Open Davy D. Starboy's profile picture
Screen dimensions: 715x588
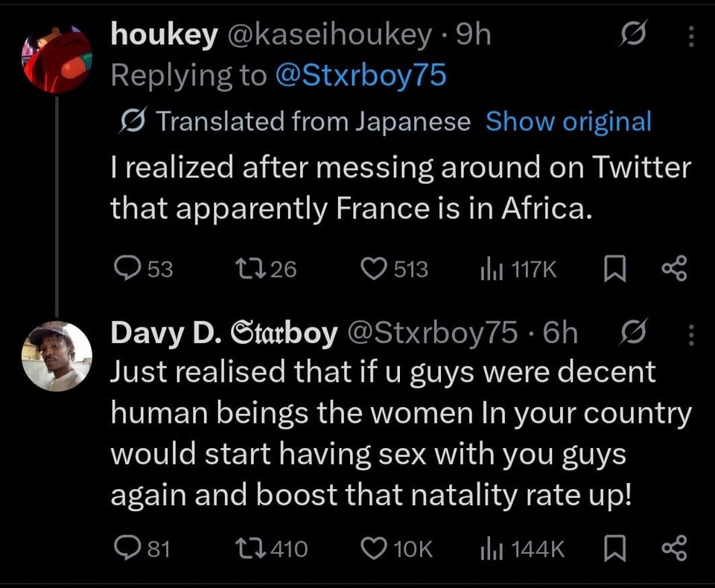(57, 356)
